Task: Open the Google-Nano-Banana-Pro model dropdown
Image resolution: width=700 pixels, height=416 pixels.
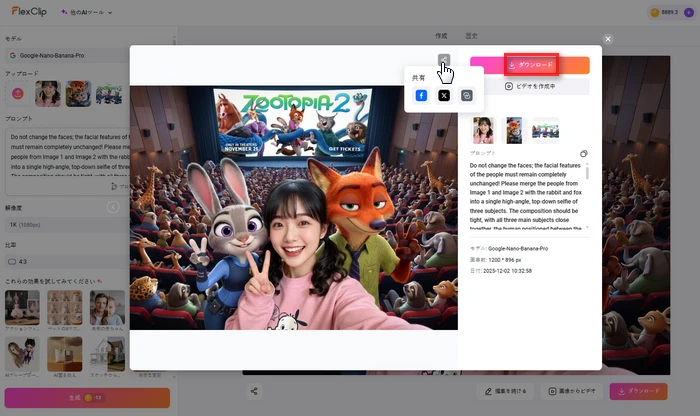Action: 68,55
